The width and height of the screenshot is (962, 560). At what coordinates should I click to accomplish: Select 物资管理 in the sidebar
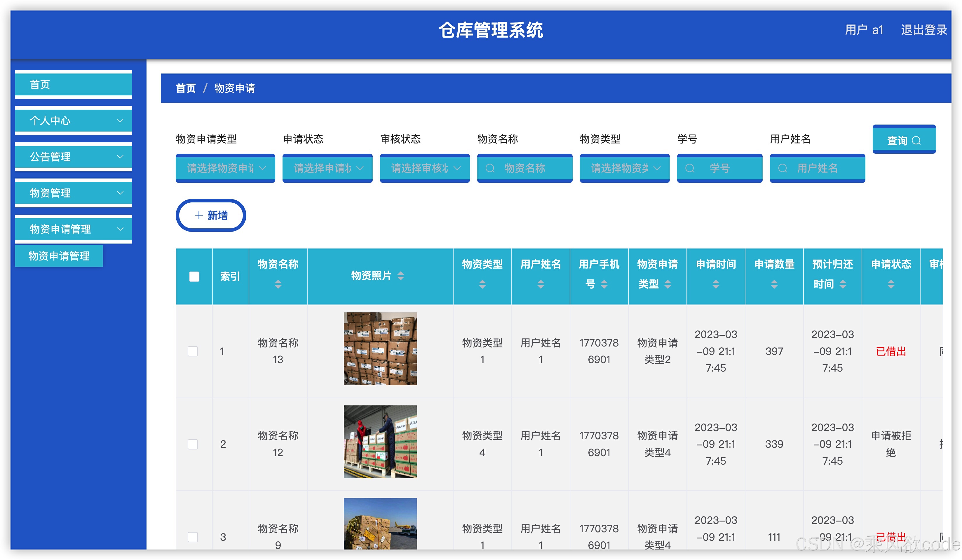pos(73,192)
